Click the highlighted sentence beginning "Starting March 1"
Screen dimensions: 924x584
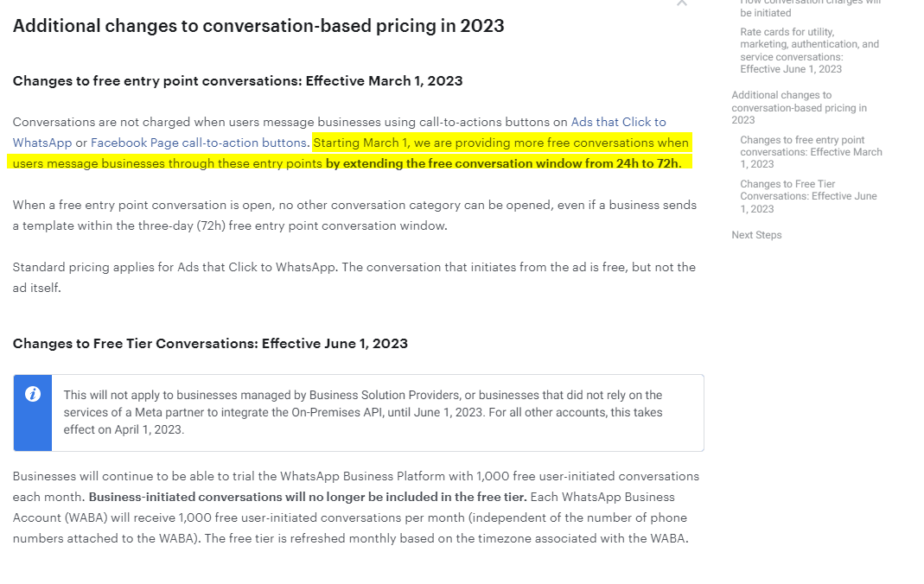point(501,143)
